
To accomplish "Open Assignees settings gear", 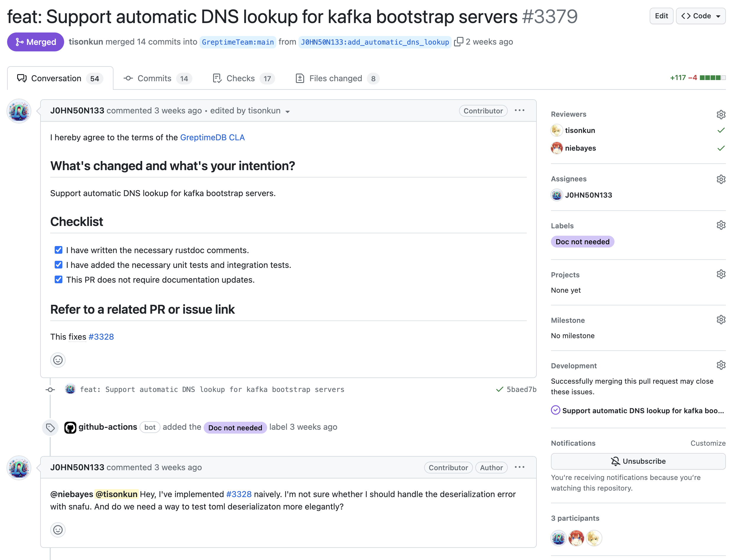I will point(721,179).
